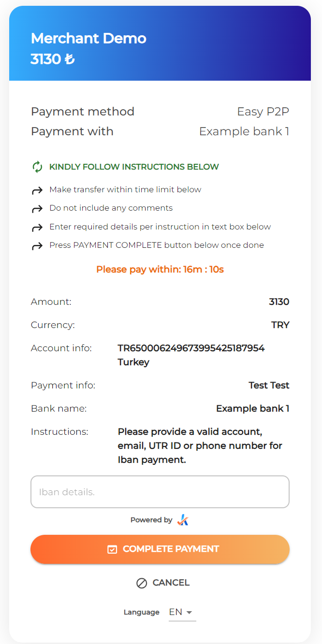Click the Powered by logo icon
Image resolution: width=322 pixels, height=644 pixels.
click(x=183, y=520)
